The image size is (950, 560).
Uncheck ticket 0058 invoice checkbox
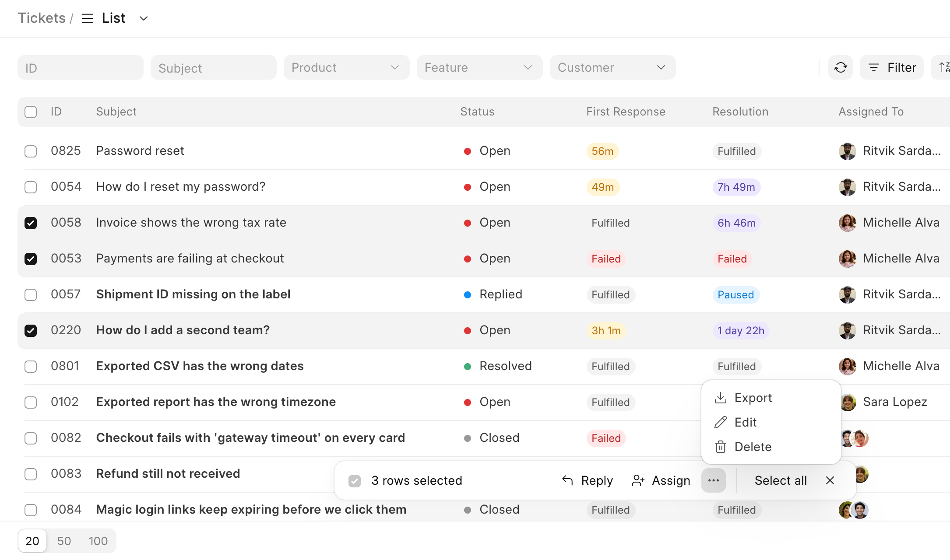[31, 223]
